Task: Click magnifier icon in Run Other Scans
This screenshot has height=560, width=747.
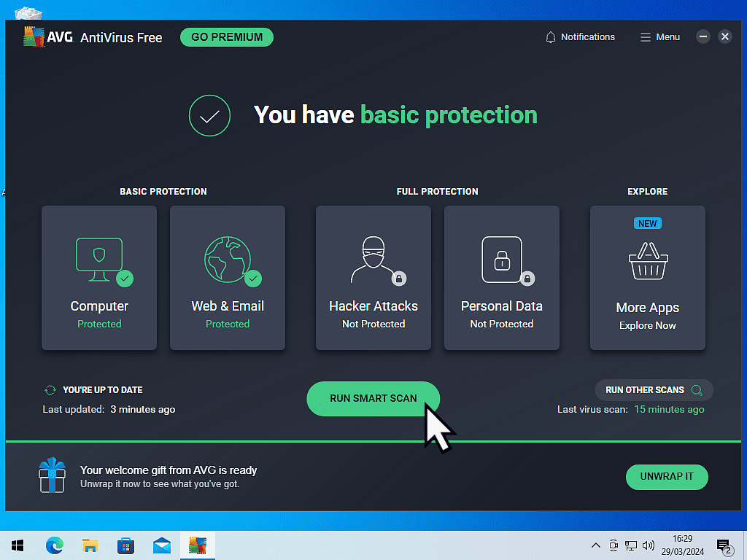Action: click(x=697, y=391)
